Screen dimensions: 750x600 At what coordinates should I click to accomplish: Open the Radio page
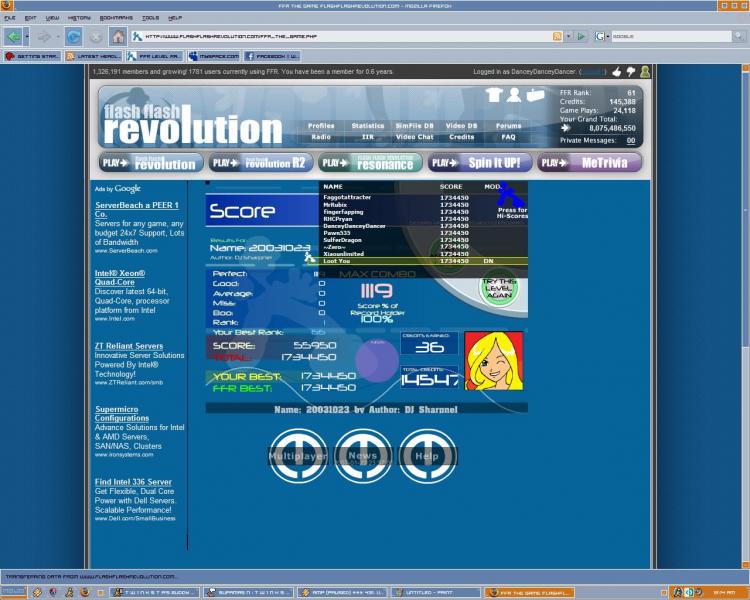(321, 137)
